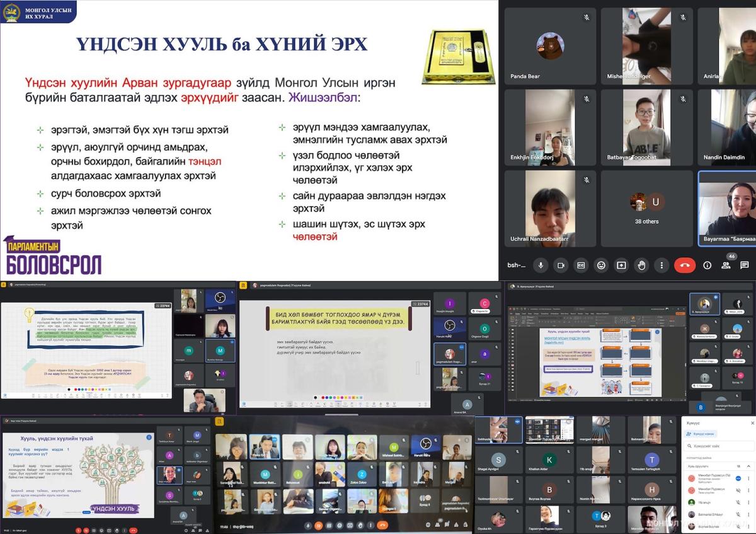Open the chat messages panel icon
Image resolution: width=756 pixels, height=534 pixels.
(x=745, y=265)
